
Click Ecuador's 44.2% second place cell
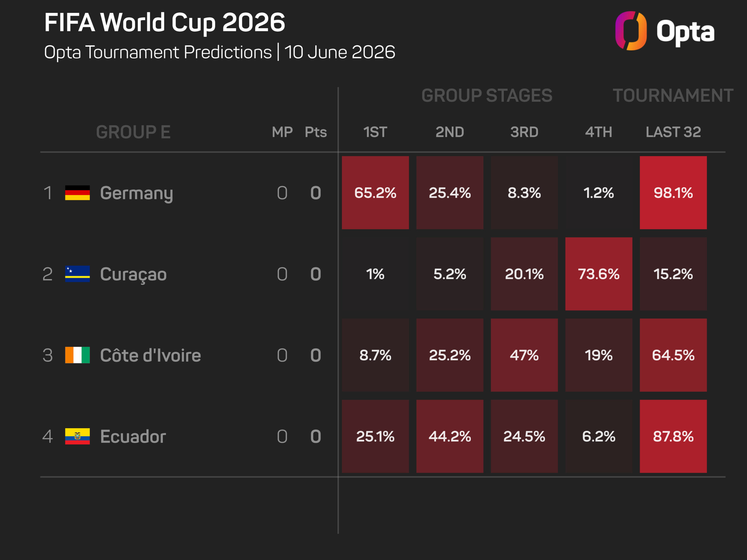click(x=450, y=436)
